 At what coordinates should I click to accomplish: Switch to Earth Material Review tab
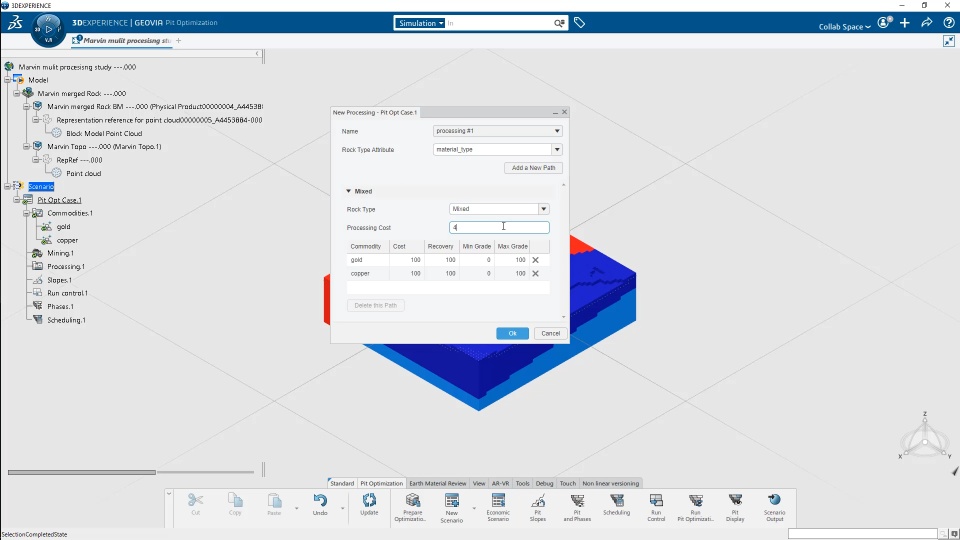pyautogui.click(x=438, y=483)
